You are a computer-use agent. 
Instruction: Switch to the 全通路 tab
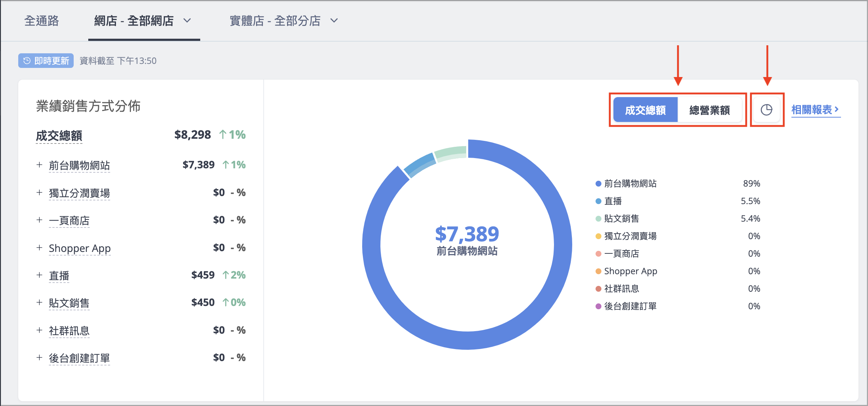42,21
